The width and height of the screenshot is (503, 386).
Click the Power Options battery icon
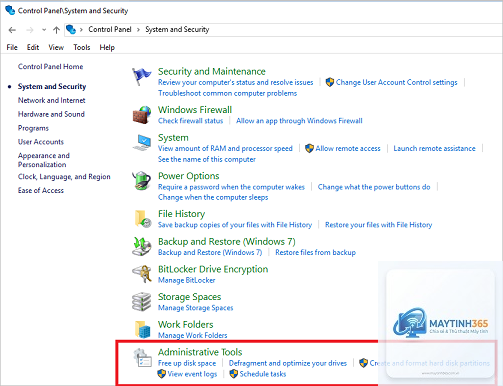pyautogui.click(x=142, y=181)
